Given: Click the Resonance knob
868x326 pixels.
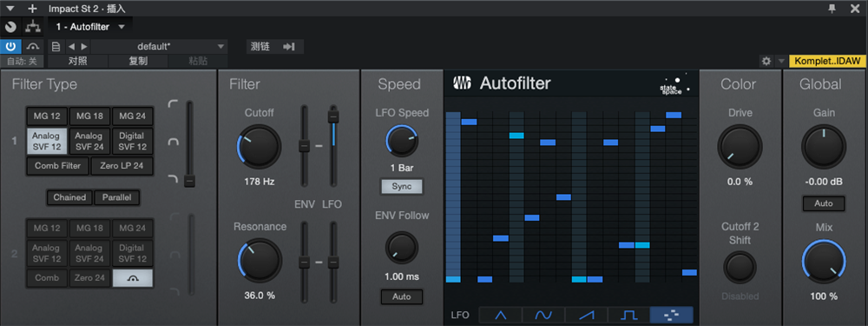Looking at the screenshot, I should [259, 261].
